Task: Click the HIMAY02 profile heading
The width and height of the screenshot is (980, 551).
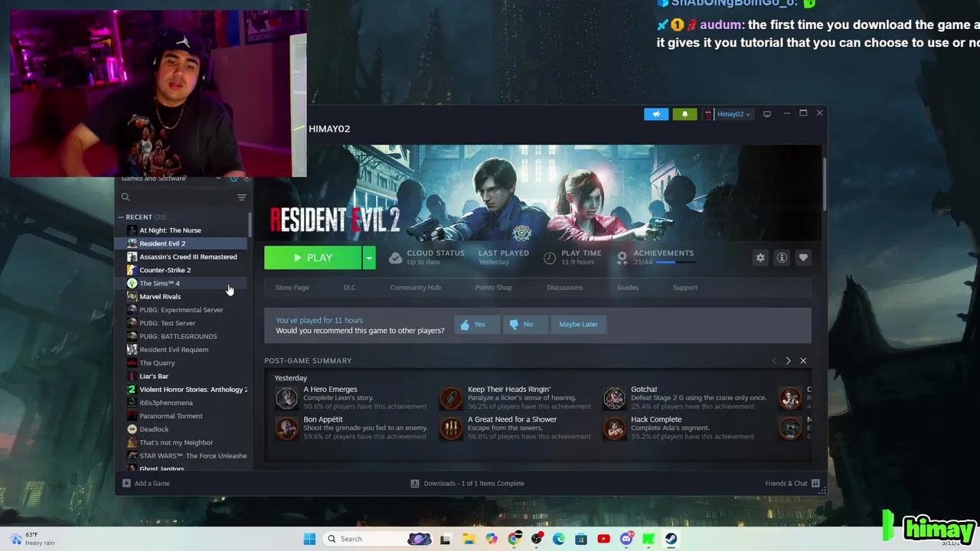Action: (x=329, y=129)
